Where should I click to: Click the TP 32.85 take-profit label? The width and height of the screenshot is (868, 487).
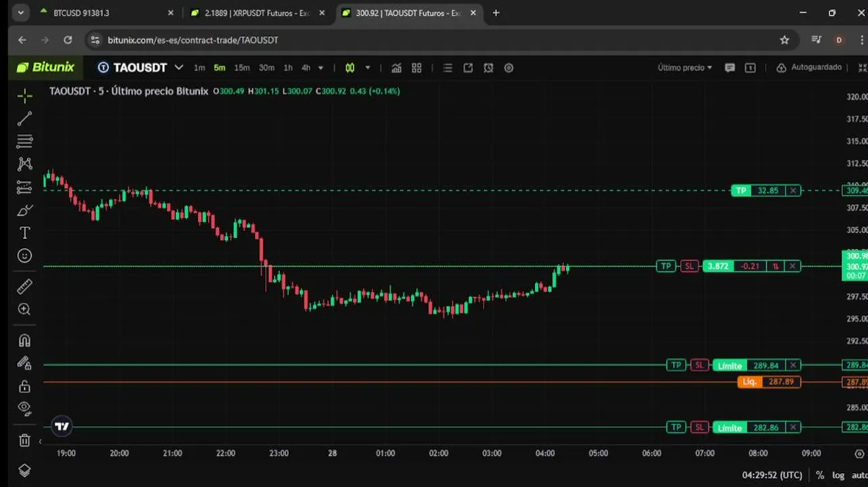point(741,191)
